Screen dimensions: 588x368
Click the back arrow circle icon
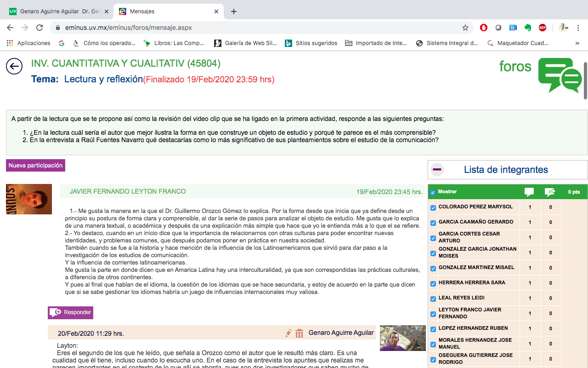14,66
